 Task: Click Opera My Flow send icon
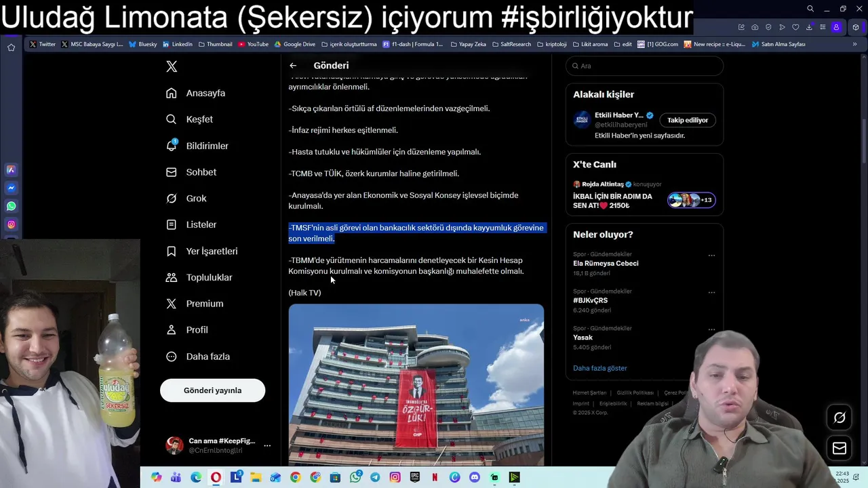tap(782, 27)
